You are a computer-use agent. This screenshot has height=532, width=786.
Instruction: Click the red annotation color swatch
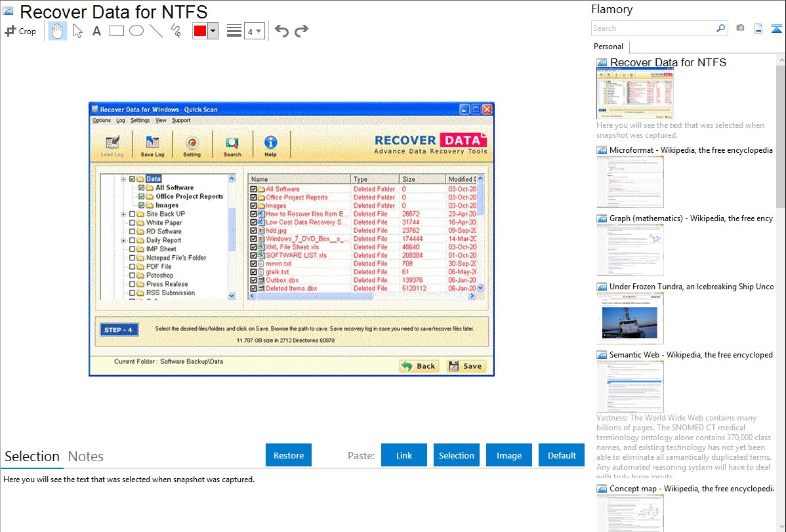pyautogui.click(x=200, y=31)
